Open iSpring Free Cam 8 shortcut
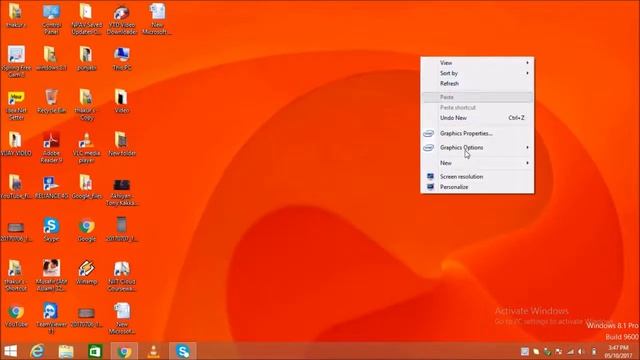640x360 pixels. pos(16,61)
